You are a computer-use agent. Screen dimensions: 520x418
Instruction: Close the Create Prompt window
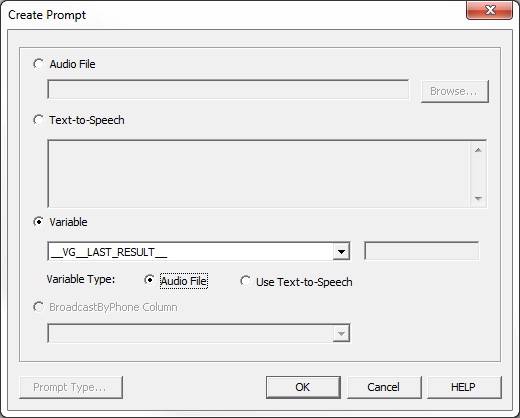(x=489, y=10)
